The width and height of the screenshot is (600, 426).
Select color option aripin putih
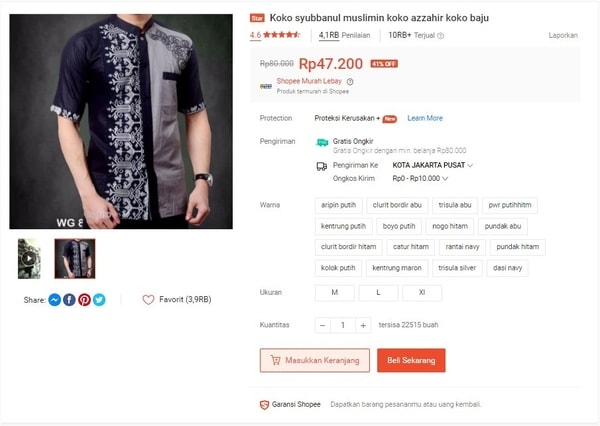(339, 205)
